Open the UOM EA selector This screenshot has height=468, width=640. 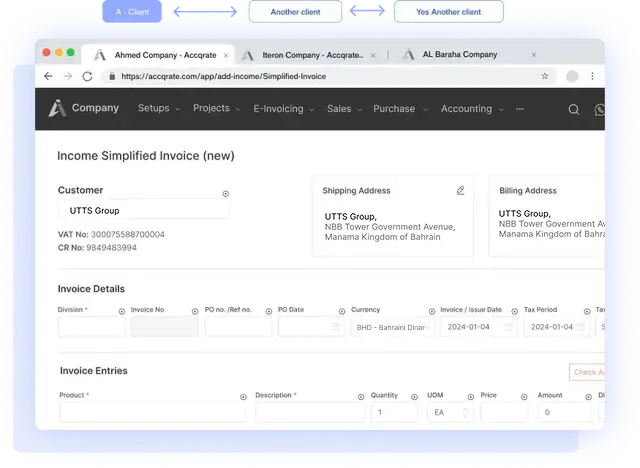pos(450,413)
